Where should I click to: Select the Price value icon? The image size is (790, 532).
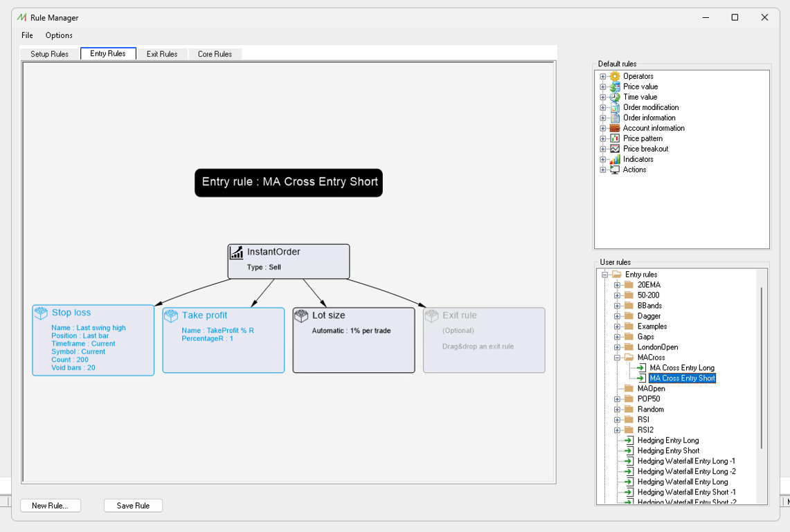(615, 86)
